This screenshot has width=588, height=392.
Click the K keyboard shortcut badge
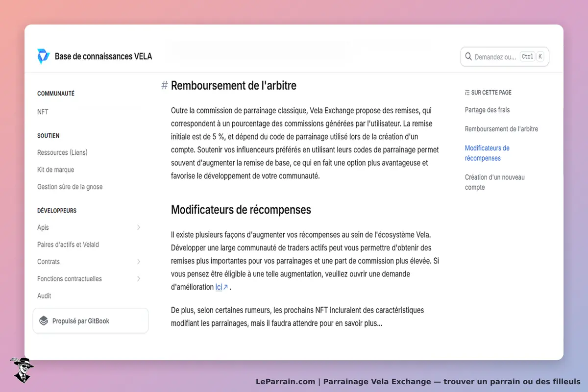point(540,57)
